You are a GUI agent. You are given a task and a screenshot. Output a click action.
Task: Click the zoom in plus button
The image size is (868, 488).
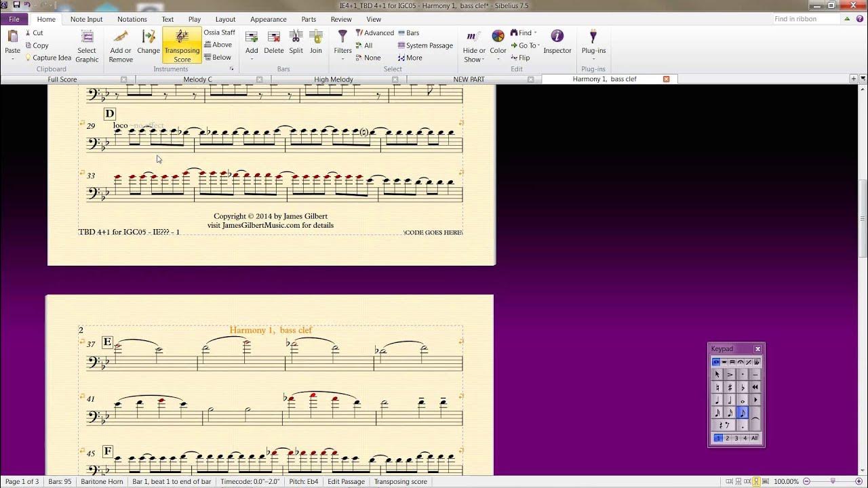click(x=859, y=481)
